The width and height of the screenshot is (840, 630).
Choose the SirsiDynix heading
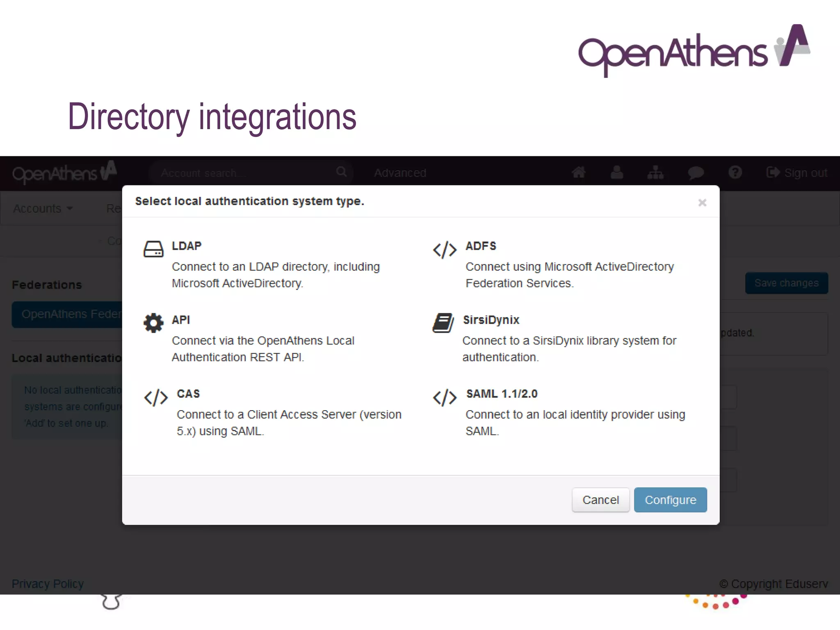click(491, 320)
